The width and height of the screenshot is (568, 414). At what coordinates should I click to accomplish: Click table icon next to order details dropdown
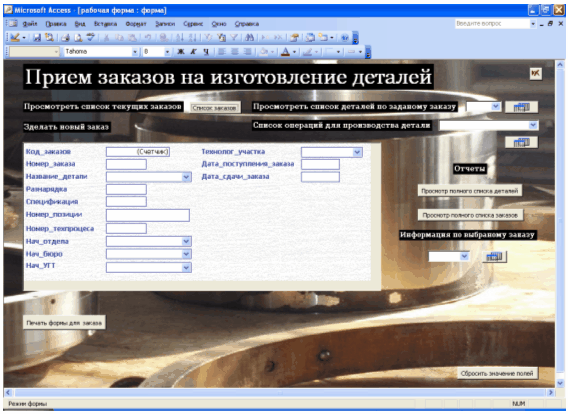point(521,107)
